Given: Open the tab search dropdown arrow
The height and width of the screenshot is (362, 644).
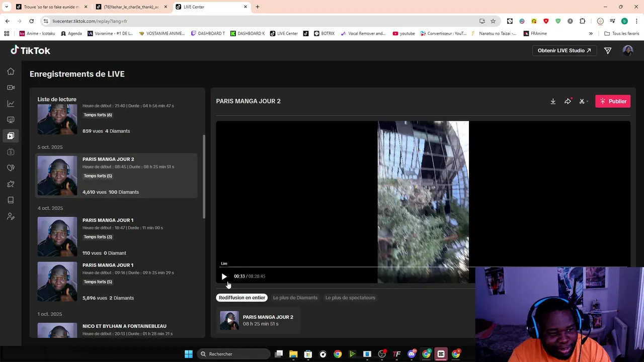Looking at the screenshot, I should [x=7, y=7].
